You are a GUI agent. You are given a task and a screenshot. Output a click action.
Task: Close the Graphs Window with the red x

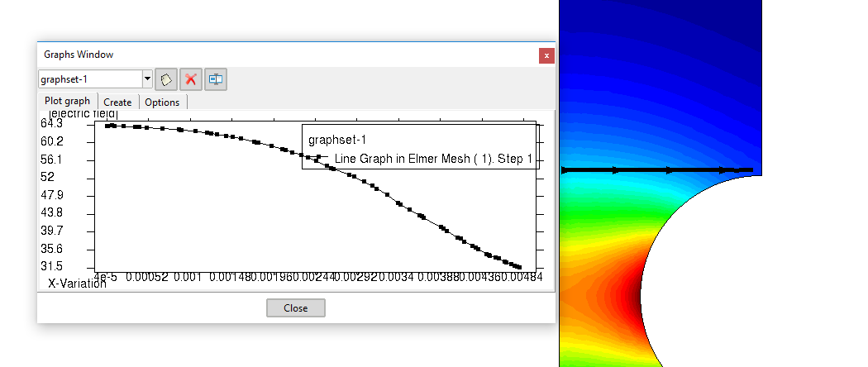point(546,55)
